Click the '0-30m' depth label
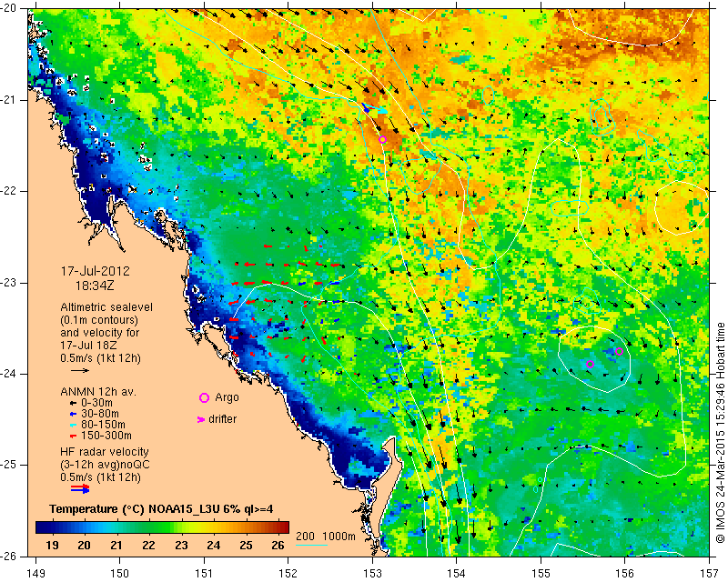The width and height of the screenshot is (728, 582). [96, 403]
